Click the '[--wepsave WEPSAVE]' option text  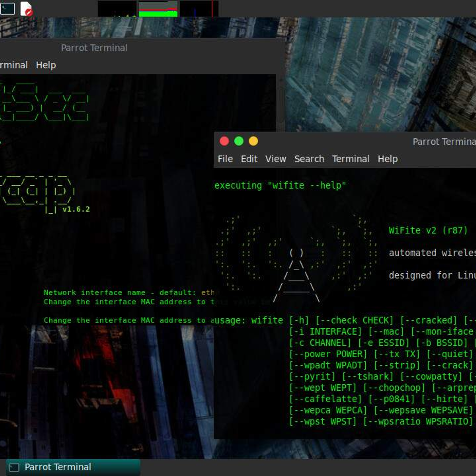click(423, 410)
